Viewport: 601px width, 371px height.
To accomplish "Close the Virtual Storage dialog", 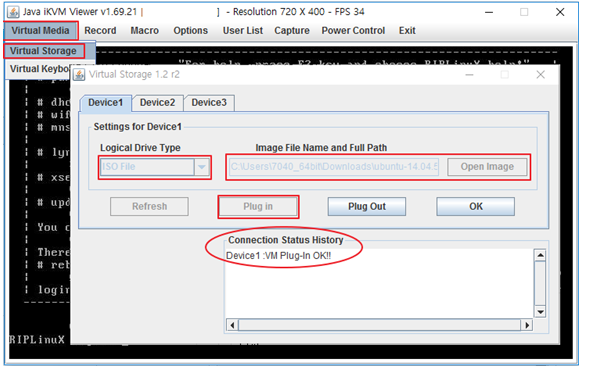I will [x=540, y=75].
